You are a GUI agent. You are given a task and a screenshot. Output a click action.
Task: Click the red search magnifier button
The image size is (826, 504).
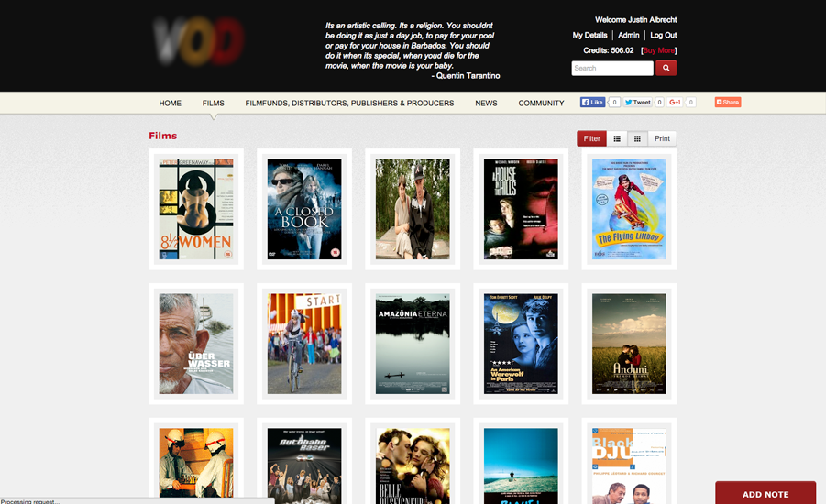[666, 68]
